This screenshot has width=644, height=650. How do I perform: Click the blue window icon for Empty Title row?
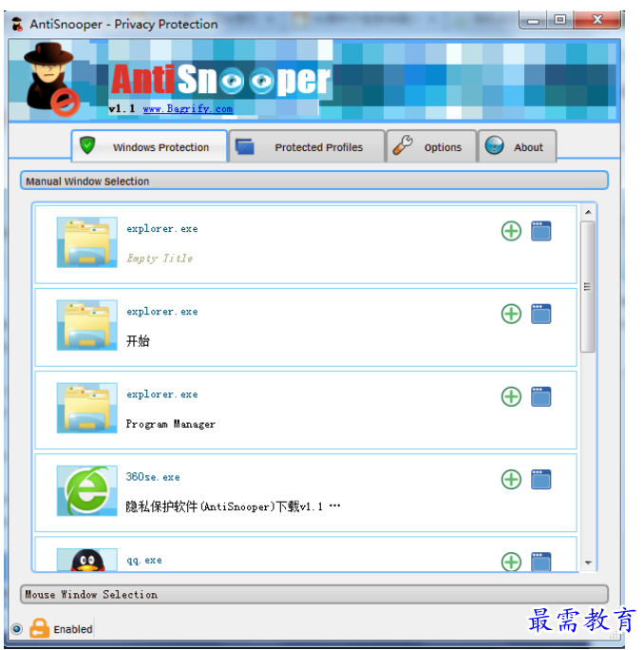540,231
